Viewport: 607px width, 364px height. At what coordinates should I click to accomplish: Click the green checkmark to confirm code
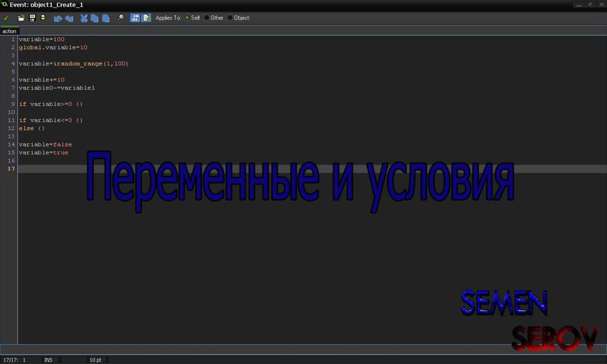[7, 18]
